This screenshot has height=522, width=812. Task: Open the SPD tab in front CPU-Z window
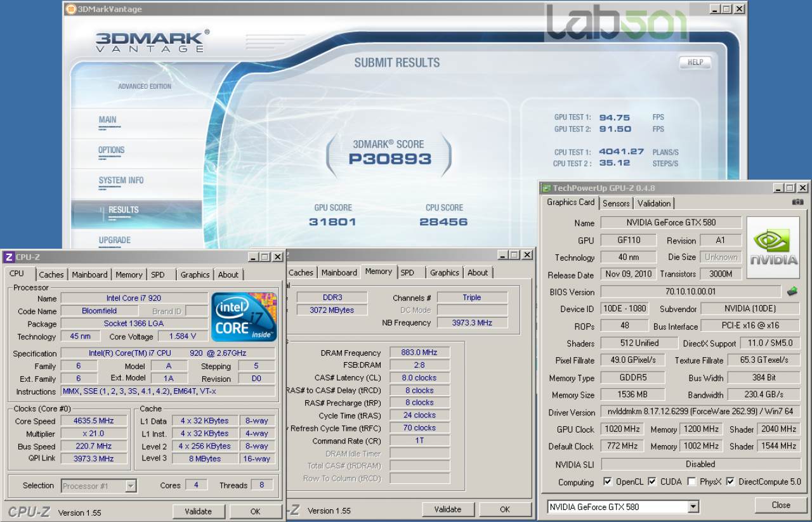tap(158, 275)
